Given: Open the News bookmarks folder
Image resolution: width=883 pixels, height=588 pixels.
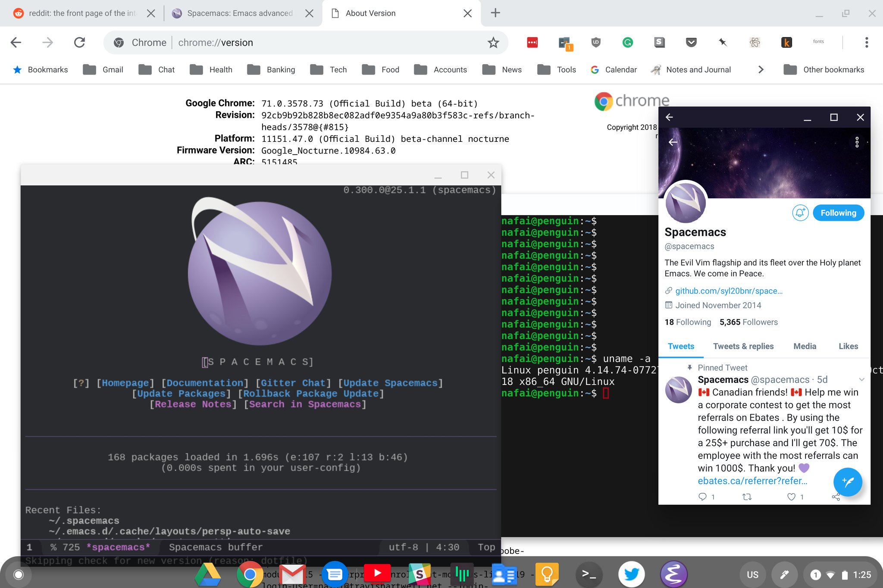Looking at the screenshot, I should tap(502, 69).
